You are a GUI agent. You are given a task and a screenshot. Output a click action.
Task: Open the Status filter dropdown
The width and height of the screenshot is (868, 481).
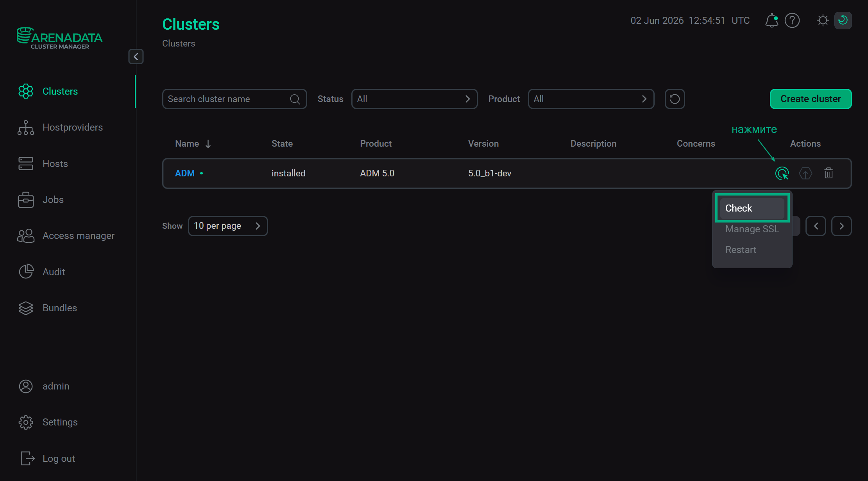click(x=414, y=99)
